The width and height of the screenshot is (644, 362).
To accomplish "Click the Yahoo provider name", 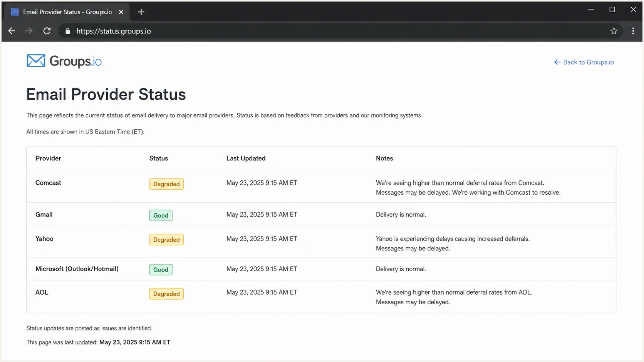I will (x=44, y=239).
